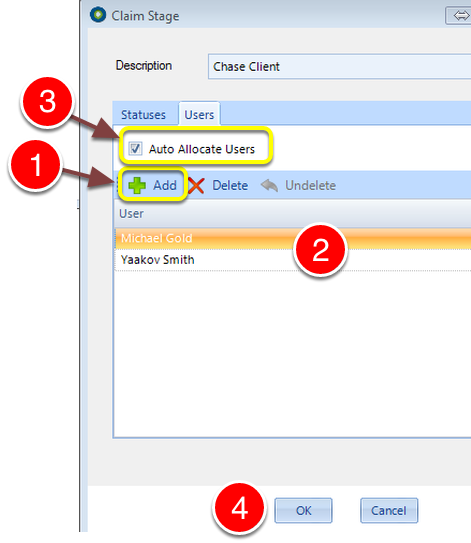Click the Claim Stage title bar text
The width and height of the screenshot is (471, 543).
145,16
